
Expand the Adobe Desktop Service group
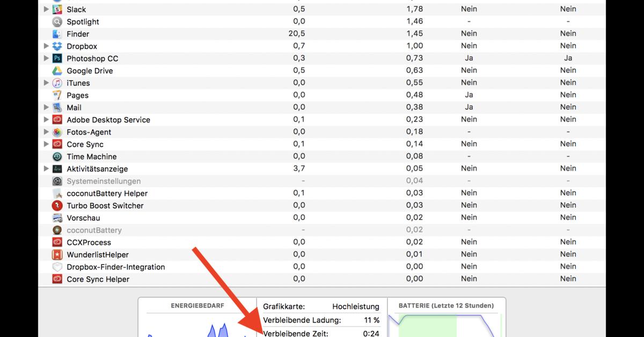(x=46, y=120)
